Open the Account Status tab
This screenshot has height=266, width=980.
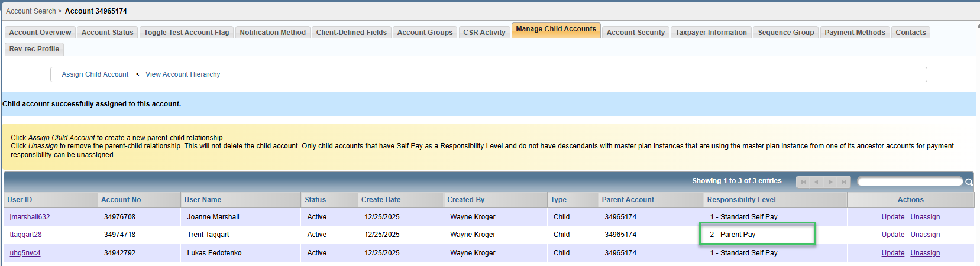coord(107,33)
